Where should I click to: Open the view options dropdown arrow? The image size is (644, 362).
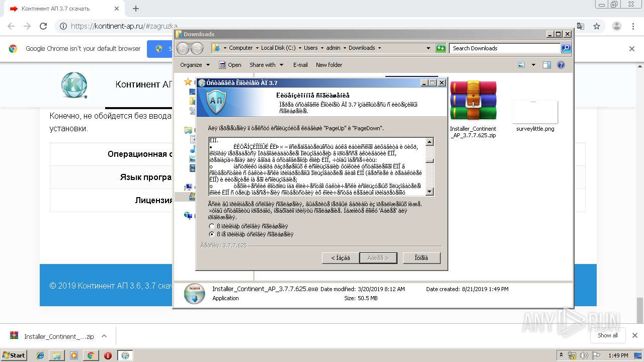click(x=533, y=65)
